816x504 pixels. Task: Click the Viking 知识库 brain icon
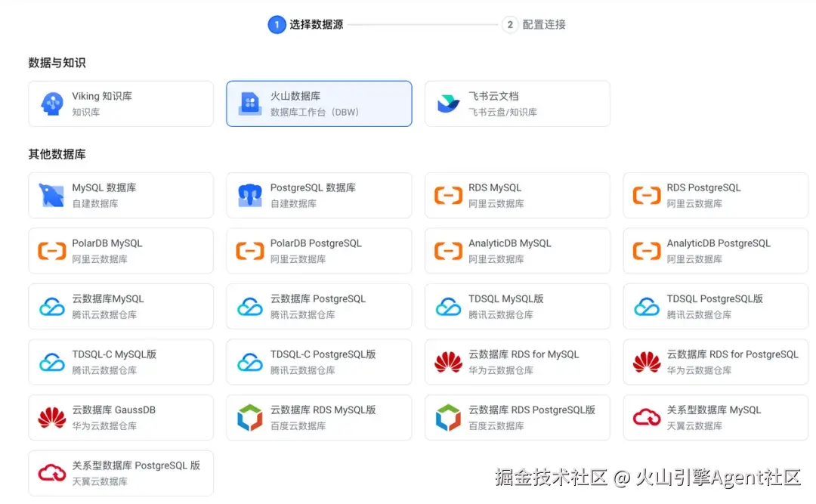point(52,104)
